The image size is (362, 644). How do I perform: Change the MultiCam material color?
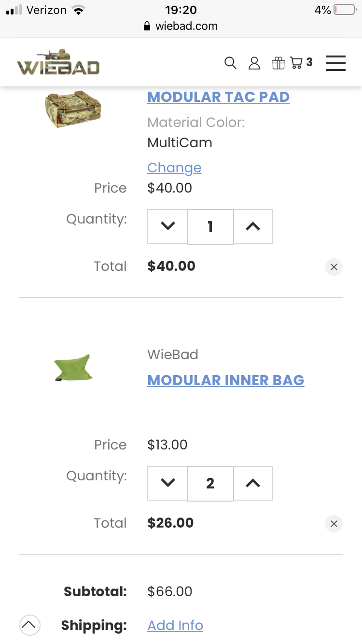[174, 168]
